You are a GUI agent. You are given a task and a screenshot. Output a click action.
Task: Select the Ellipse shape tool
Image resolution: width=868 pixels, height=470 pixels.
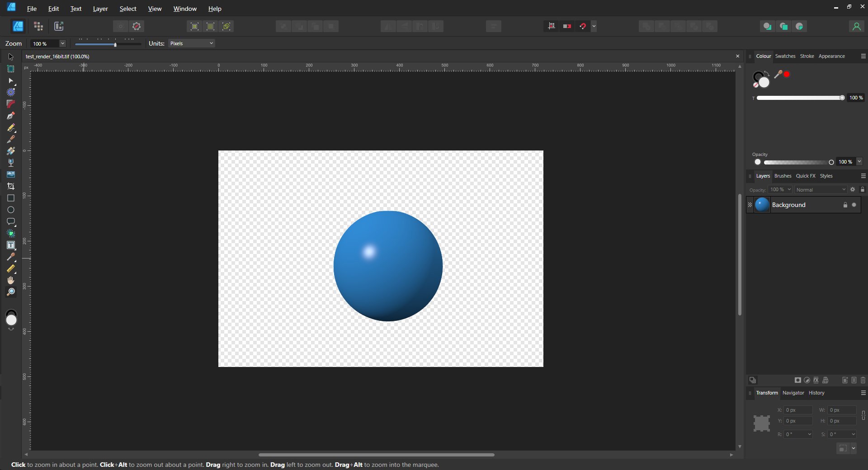pos(11,210)
